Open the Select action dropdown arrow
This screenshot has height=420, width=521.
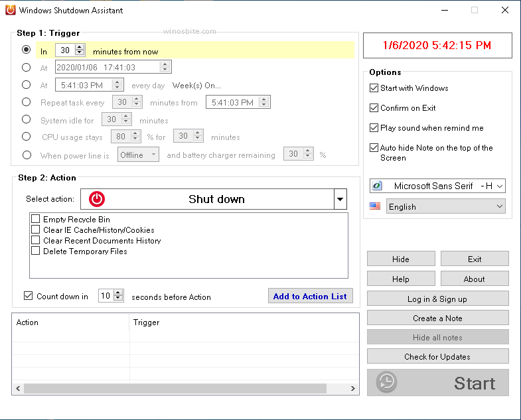pyautogui.click(x=340, y=199)
